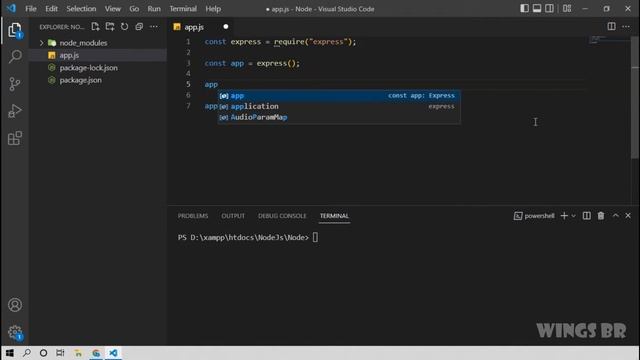640x360 pixels.
Task: Open the Help menu
Action: 213,9
